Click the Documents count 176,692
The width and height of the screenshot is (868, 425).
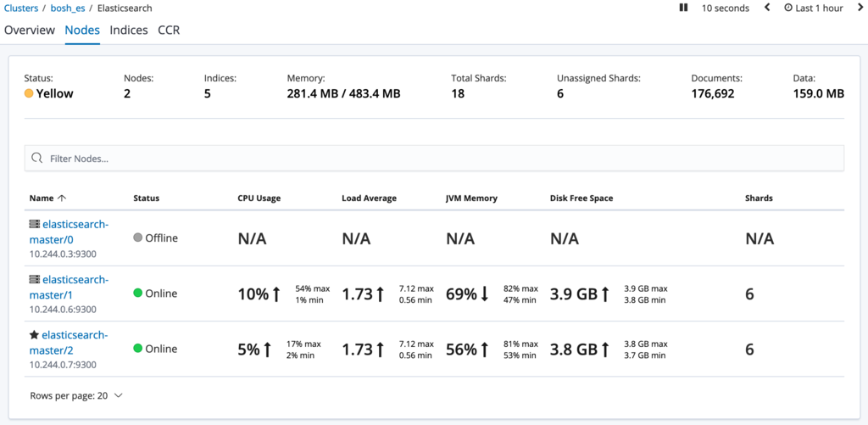coord(712,93)
